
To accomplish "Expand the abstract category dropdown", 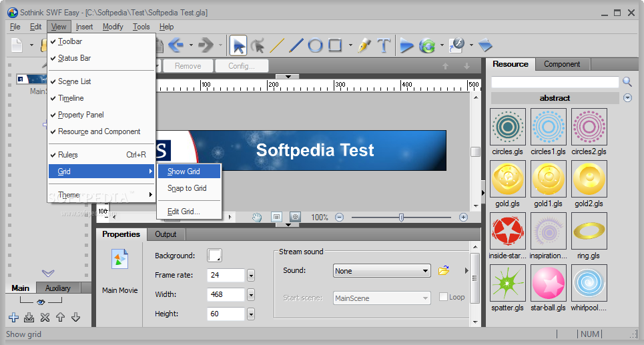I will (627, 98).
